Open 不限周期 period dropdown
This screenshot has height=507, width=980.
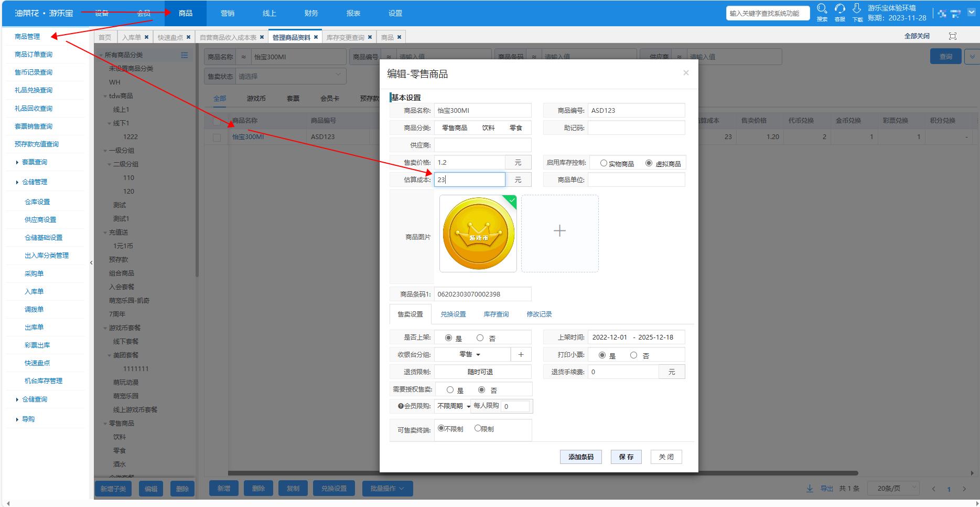tap(454, 406)
